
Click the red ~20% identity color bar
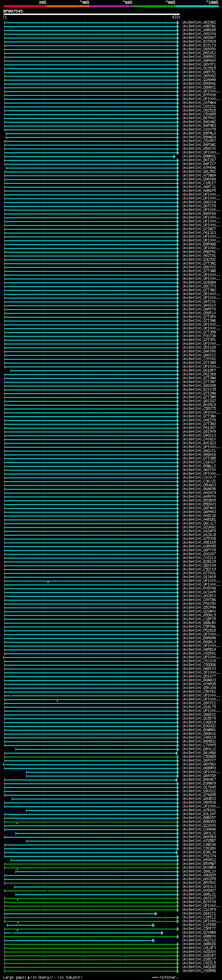pos(25,6)
